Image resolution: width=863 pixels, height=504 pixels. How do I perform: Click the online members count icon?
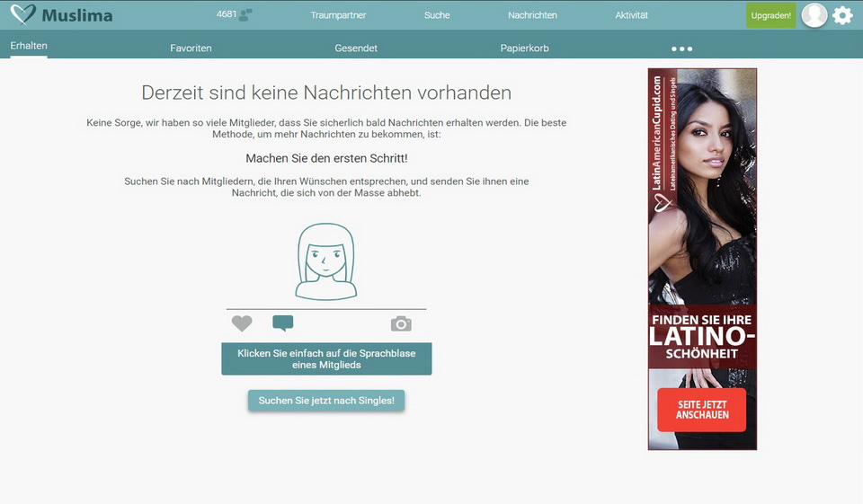click(245, 14)
